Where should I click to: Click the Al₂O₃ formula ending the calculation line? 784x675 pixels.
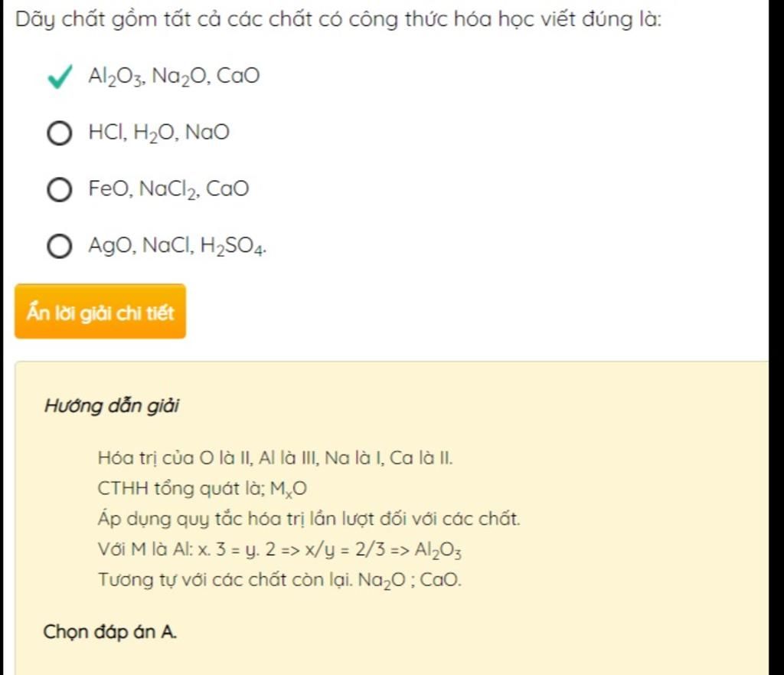click(438, 550)
